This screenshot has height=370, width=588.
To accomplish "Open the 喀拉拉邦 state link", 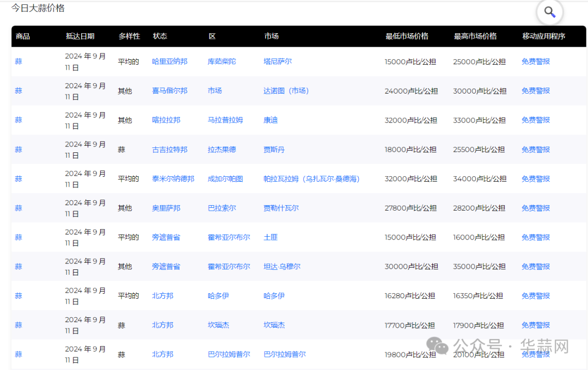I will point(166,120).
